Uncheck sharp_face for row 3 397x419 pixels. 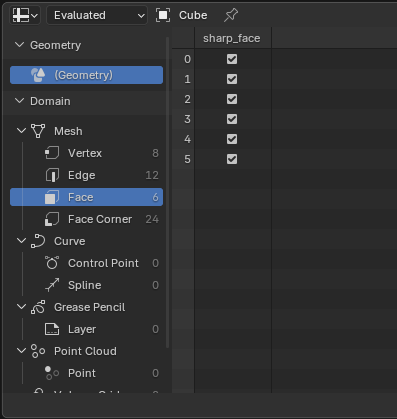[x=232, y=119]
